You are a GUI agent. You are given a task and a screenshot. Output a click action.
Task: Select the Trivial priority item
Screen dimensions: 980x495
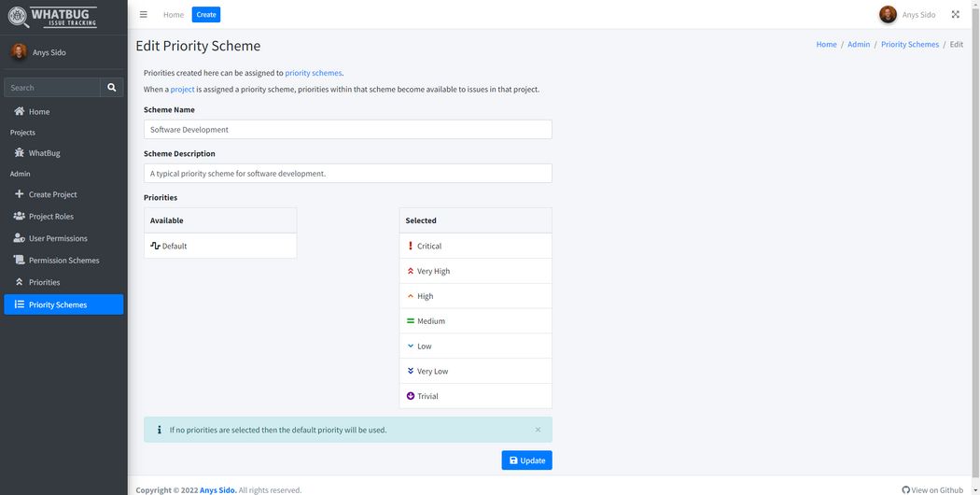point(475,396)
